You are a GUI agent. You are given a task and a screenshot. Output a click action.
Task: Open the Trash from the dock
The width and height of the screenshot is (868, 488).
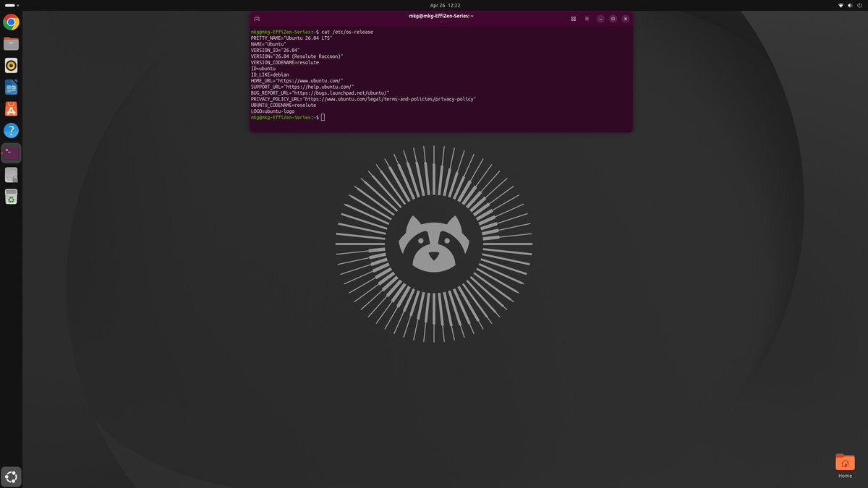[11, 197]
